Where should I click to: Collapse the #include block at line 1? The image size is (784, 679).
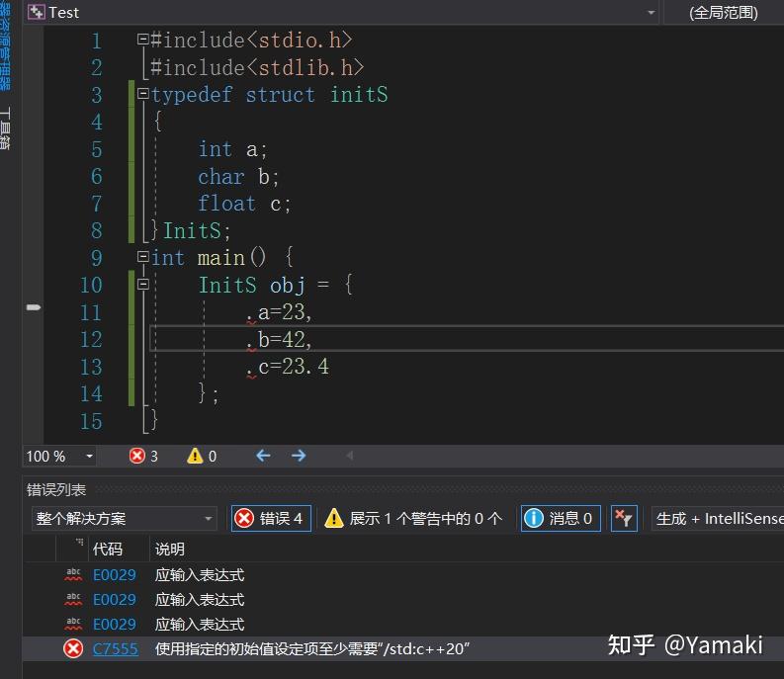143,39
